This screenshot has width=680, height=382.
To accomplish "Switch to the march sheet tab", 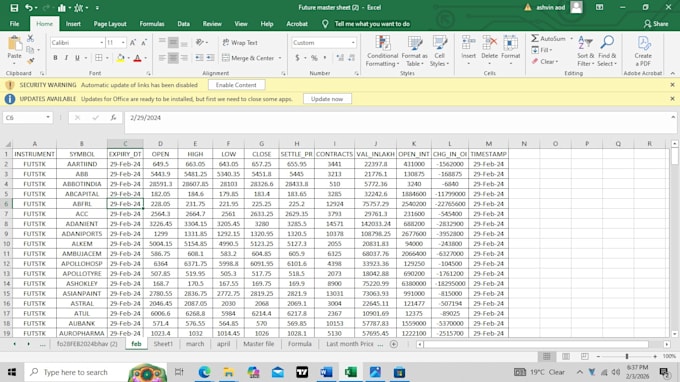I will [x=195, y=344].
